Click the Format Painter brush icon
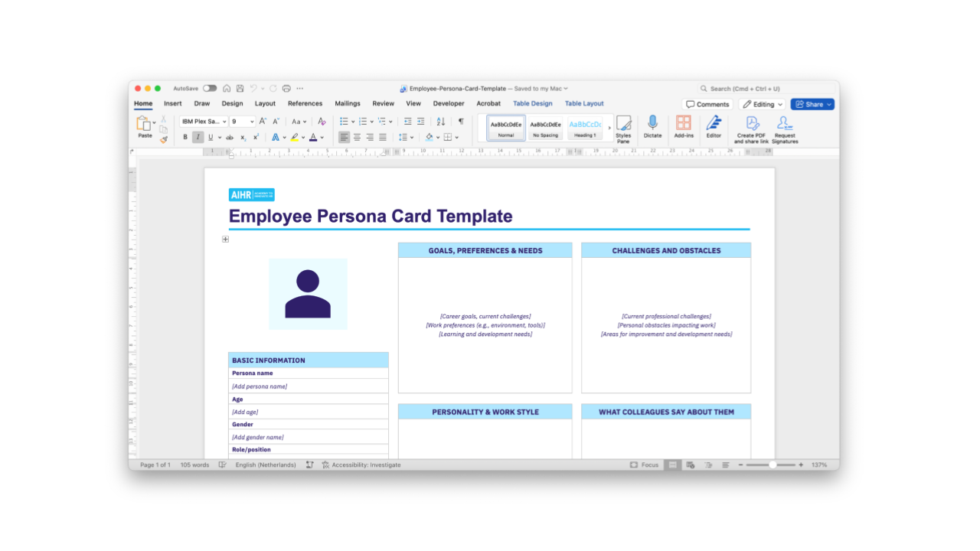This screenshot has width=980, height=551. pyautogui.click(x=163, y=139)
